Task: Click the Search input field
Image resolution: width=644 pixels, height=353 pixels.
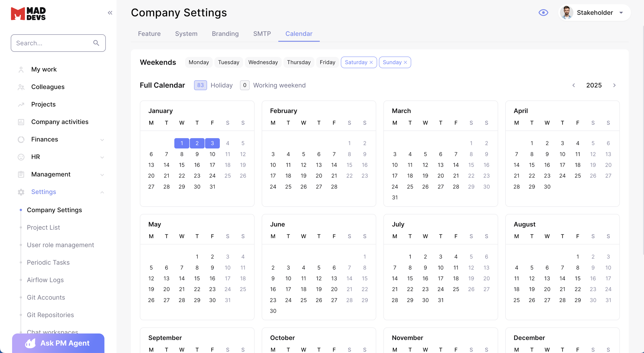Action: point(58,43)
